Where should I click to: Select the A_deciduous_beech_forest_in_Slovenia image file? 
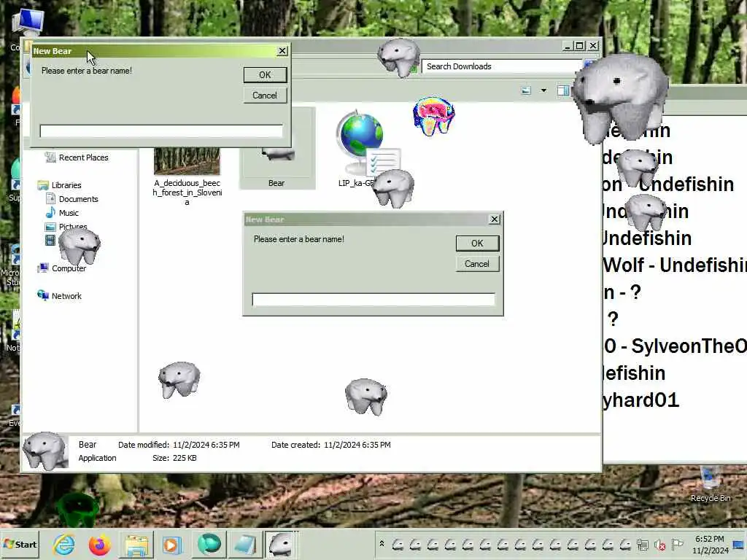coord(187,176)
